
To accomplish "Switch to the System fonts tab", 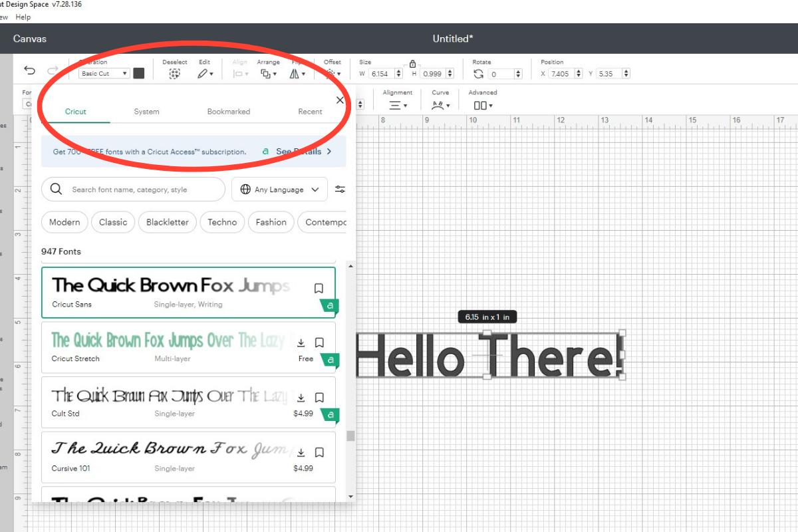I will tap(146, 112).
